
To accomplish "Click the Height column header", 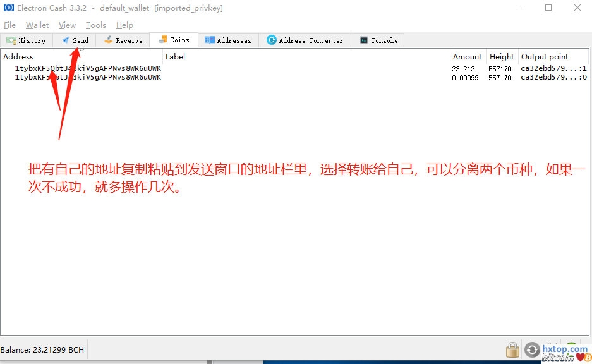I will 502,57.
